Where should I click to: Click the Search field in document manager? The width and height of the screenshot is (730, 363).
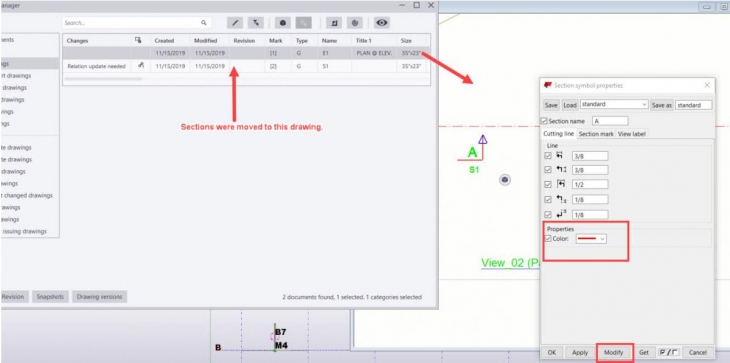click(136, 22)
